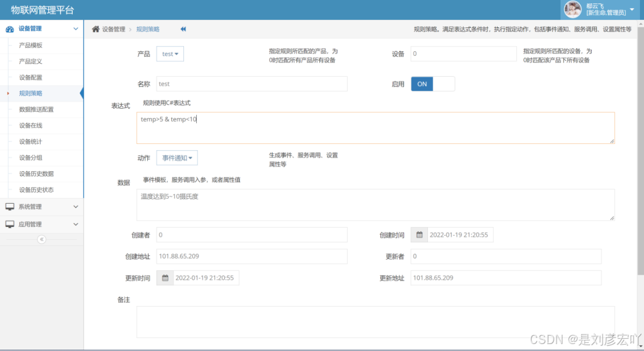Open the calendar icon for 更新时间
This screenshot has width=644, height=351.
pyautogui.click(x=165, y=278)
